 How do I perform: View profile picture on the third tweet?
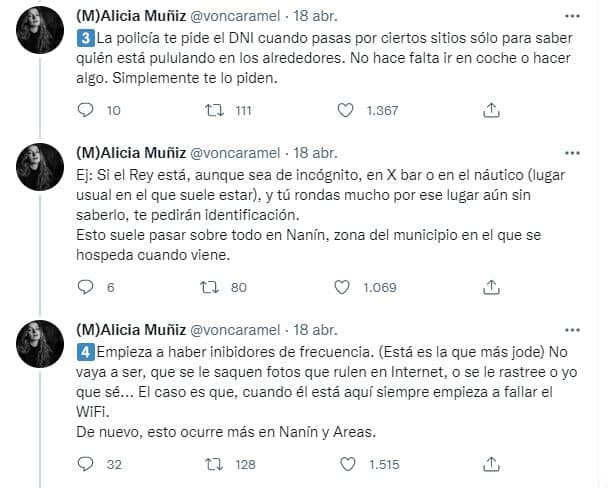(x=40, y=344)
